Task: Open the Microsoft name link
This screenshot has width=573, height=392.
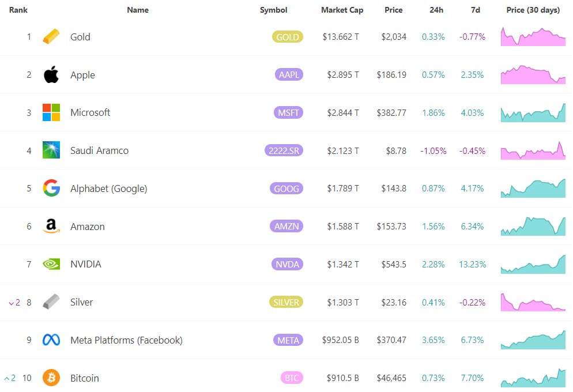Action: [91, 112]
